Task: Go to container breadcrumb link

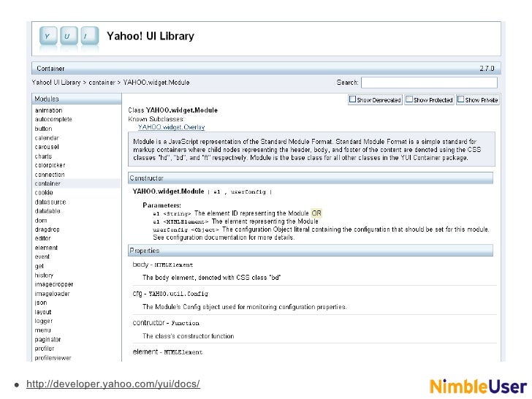Action: pyautogui.click(x=102, y=83)
